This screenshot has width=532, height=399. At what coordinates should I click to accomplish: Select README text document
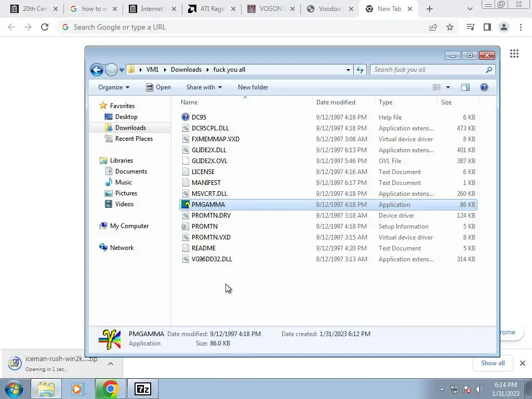pos(204,248)
